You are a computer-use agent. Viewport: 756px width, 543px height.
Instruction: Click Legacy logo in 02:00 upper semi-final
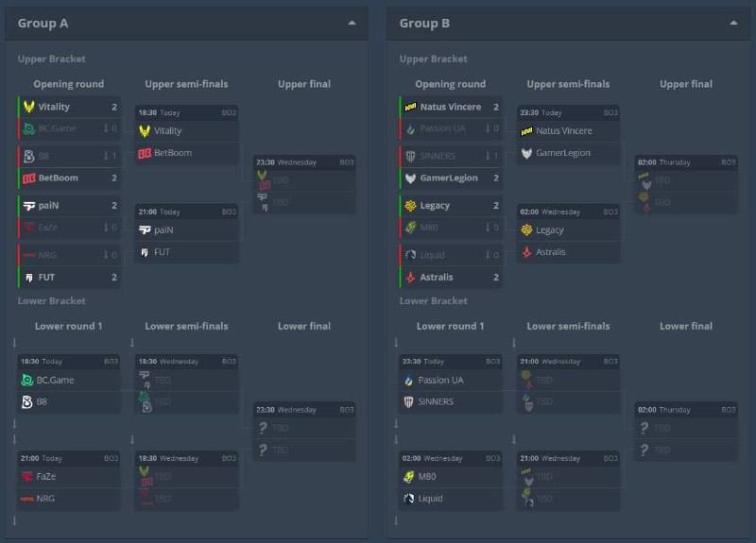(x=526, y=229)
